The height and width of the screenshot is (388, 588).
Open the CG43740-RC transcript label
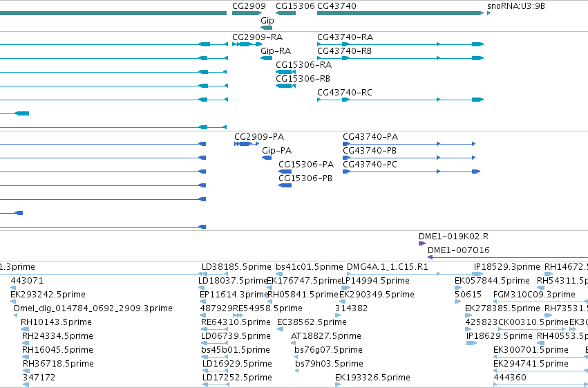[345, 93]
